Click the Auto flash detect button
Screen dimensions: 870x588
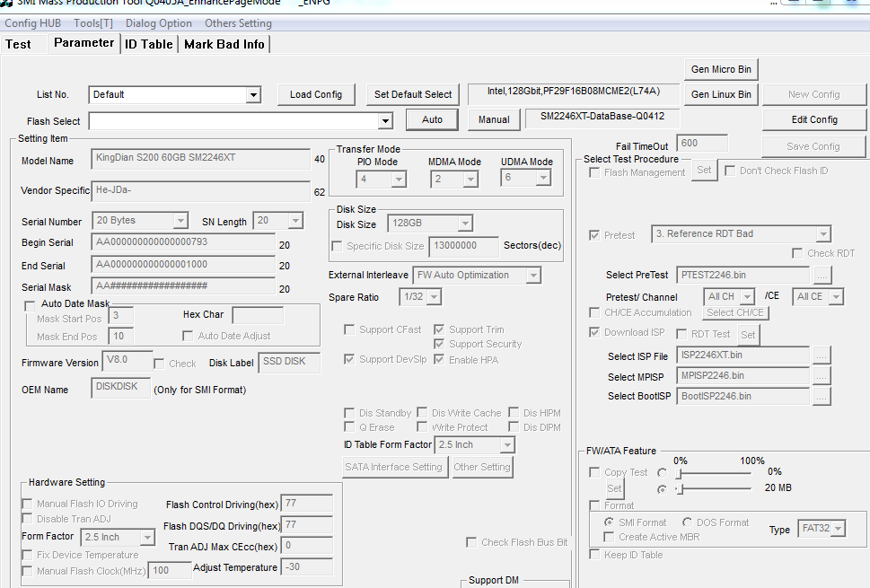point(432,119)
